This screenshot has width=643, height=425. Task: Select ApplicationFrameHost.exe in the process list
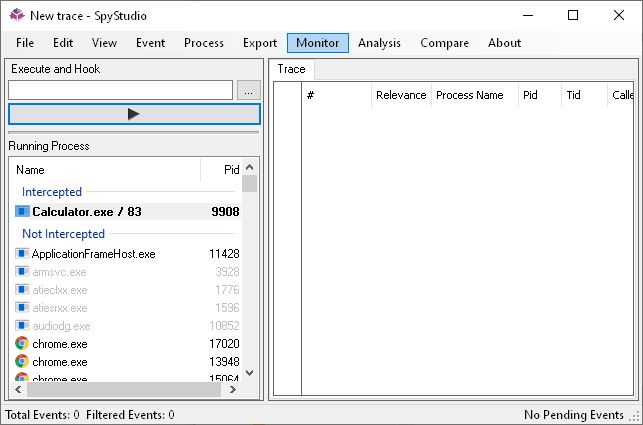click(127, 254)
